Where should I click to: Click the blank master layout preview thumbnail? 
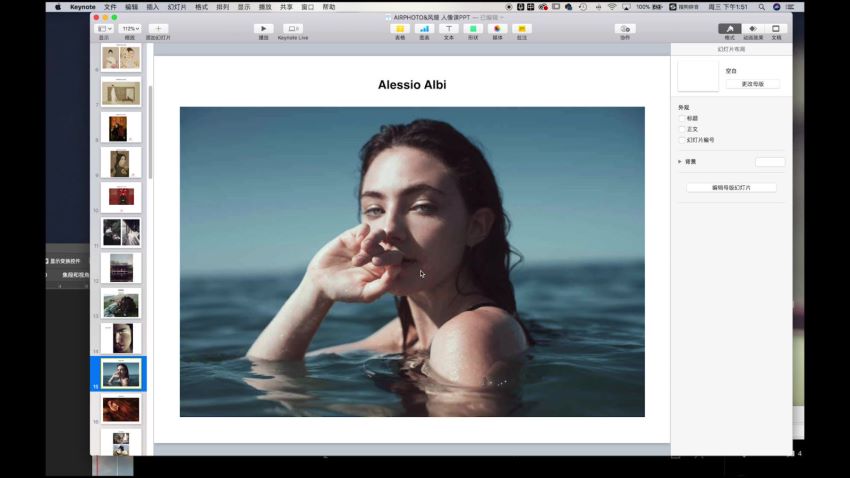click(698, 76)
